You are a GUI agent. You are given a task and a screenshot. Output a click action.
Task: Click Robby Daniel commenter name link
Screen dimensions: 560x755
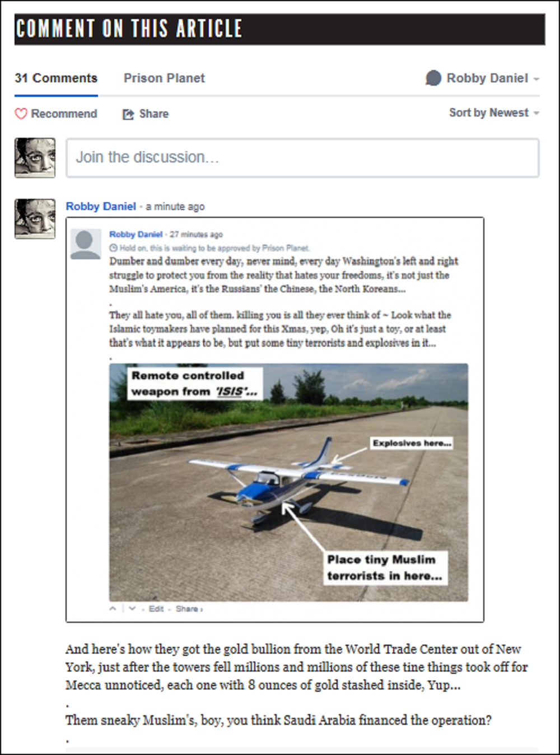click(x=101, y=206)
